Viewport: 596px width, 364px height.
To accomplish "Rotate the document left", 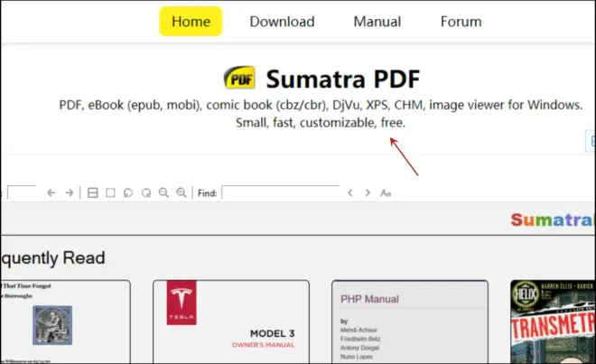I will tap(128, 192).
